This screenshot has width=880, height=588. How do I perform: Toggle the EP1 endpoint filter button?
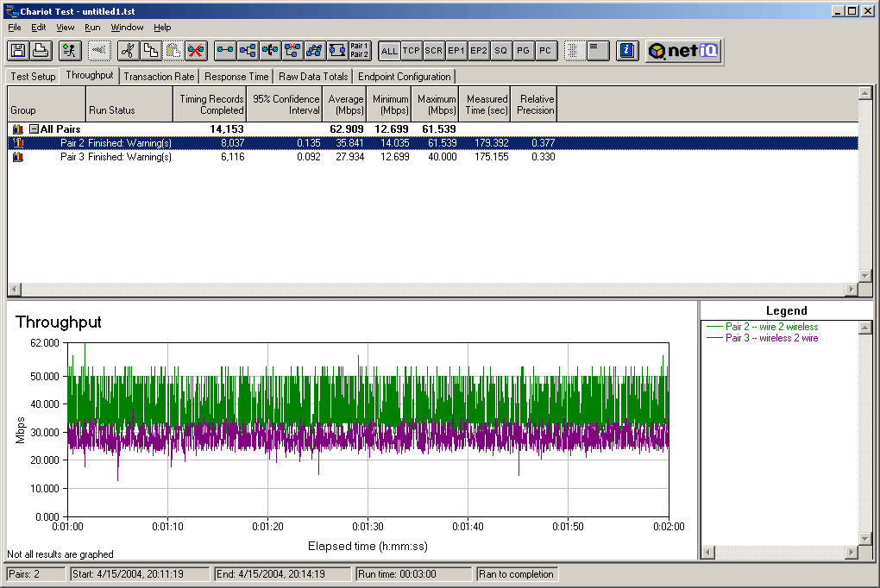(x=456, y=51)
